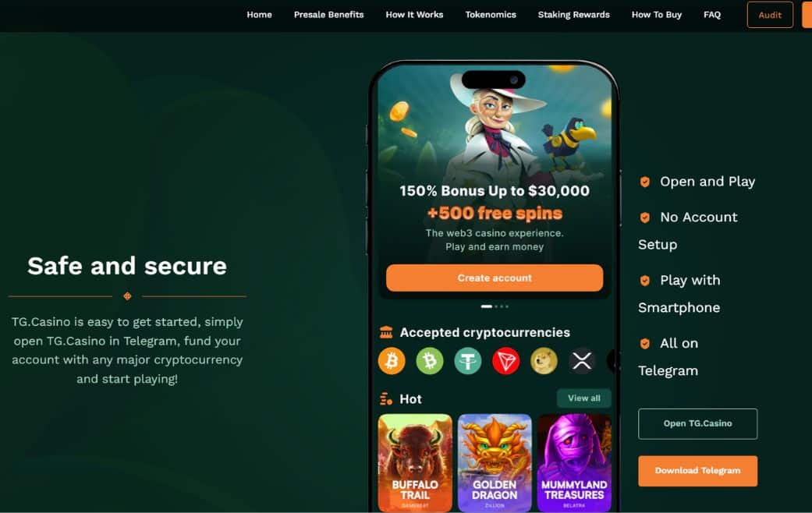The height and width of the screenshot is (513, 812).
Task: Go to Staking Rewards in navigation
Action: (574, 15)
